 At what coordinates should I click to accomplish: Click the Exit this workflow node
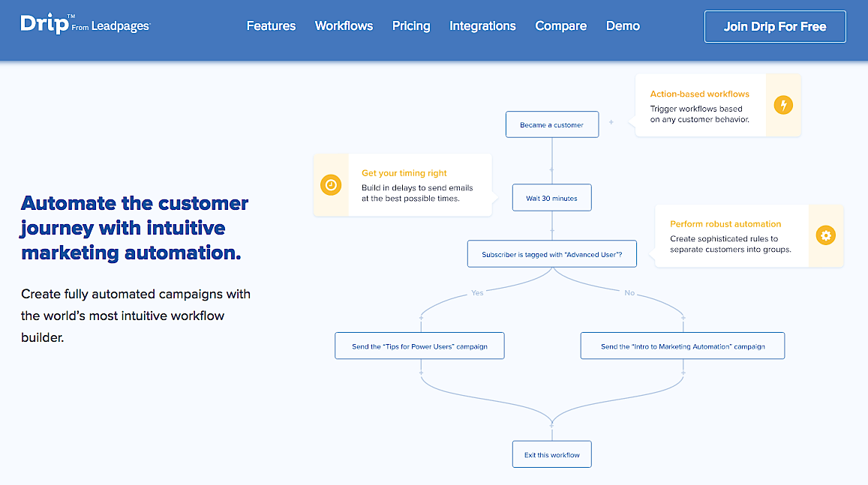552,454
